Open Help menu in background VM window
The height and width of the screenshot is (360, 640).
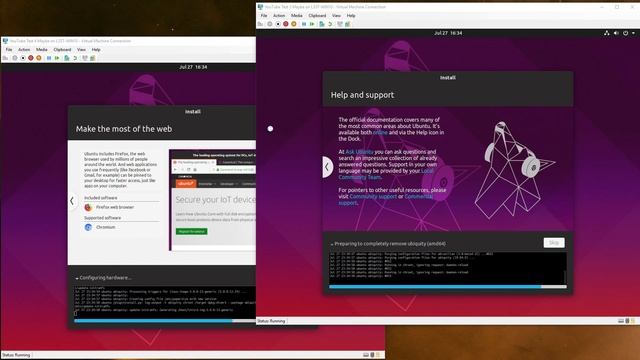96,49
